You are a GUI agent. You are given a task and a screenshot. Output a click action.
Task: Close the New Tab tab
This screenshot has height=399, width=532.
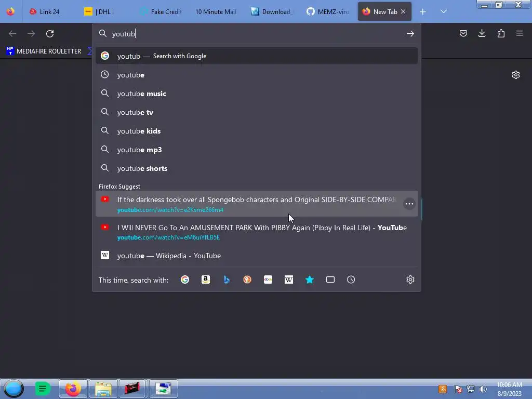click(x=403, y=11)
